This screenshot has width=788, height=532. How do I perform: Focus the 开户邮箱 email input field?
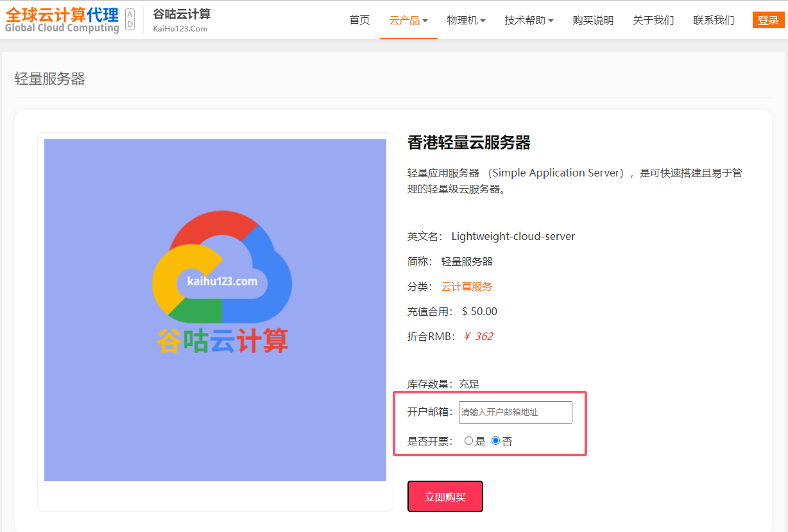(x=515, y=412)
